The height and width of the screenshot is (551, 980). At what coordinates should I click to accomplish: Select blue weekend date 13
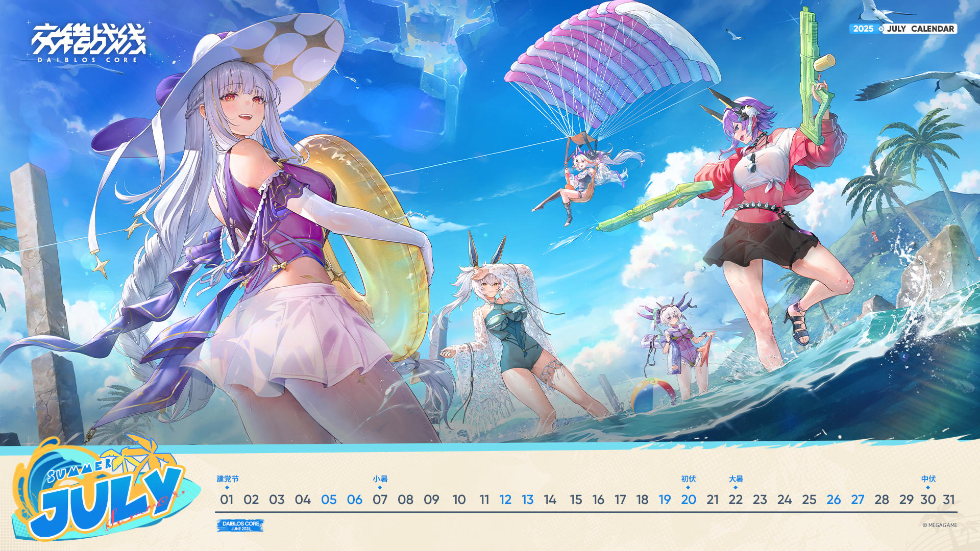(x=527, y=499)
